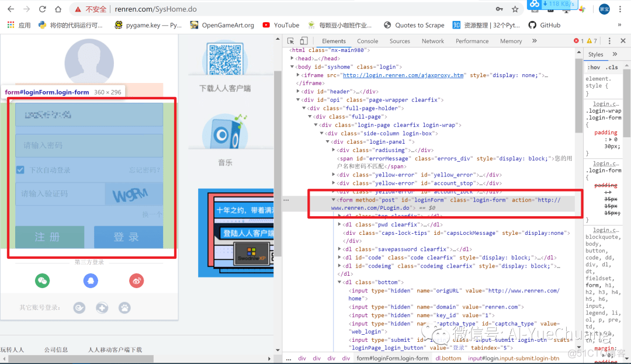The height and width of the screenshot is (364, 631).
Task: Switch to the Network tab
Action: 432,41
